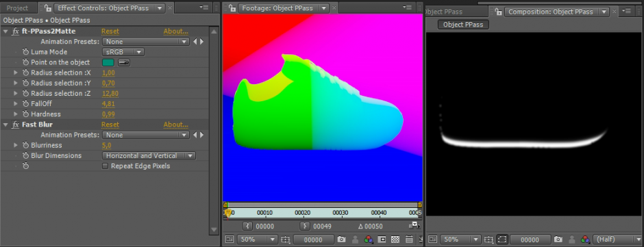Toggle the Effect Controls panel lock icon
The image size is (644, 247).
pos(48,8)
